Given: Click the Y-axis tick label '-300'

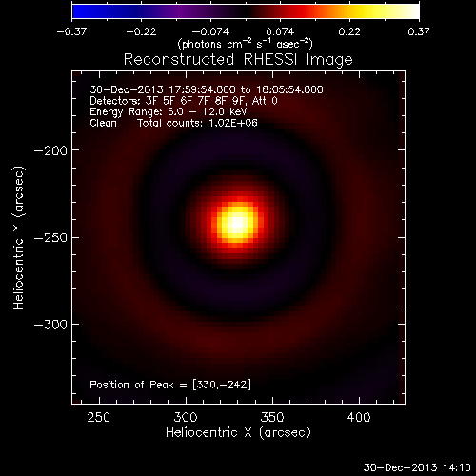Looking at the screenshot, I should [x=50, y=325].
